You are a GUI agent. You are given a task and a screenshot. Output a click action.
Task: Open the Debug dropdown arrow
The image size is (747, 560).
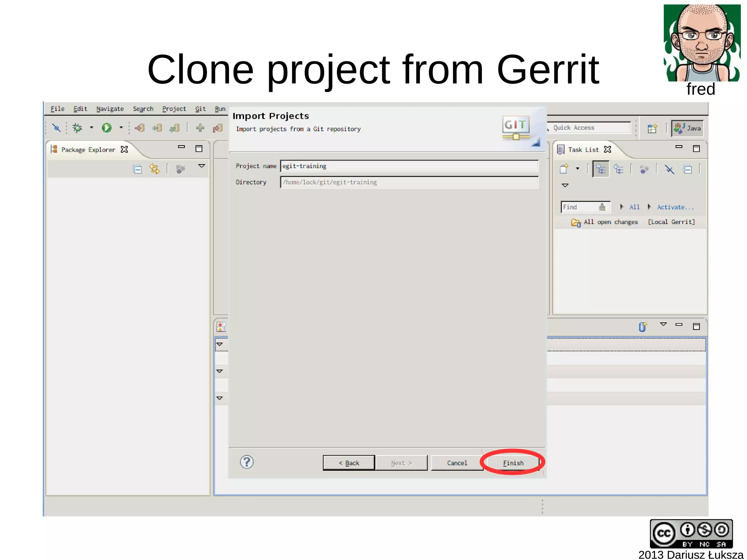(92, 128)
